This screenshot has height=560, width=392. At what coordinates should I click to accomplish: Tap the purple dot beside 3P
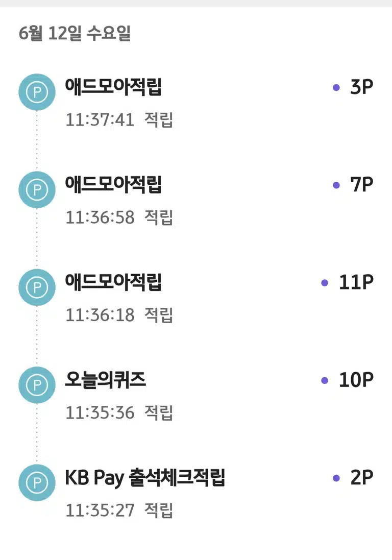pyautogui.click(x=336, y=87)
